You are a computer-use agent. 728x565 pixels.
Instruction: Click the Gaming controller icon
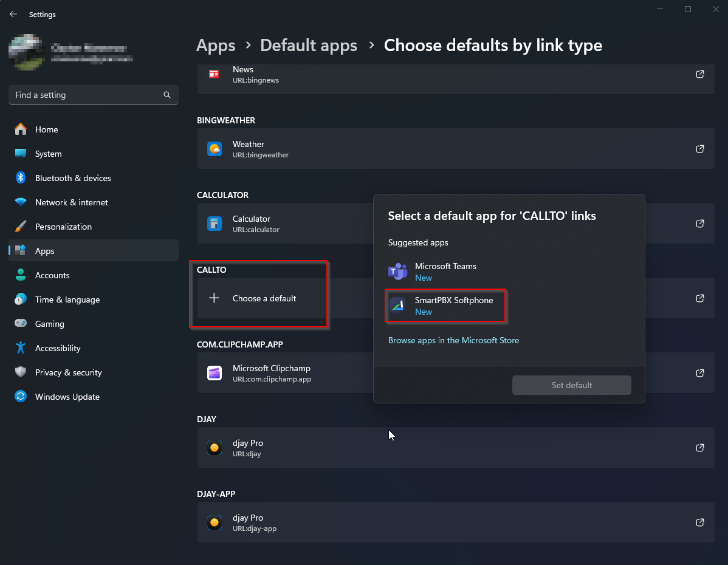click(21, 323)
